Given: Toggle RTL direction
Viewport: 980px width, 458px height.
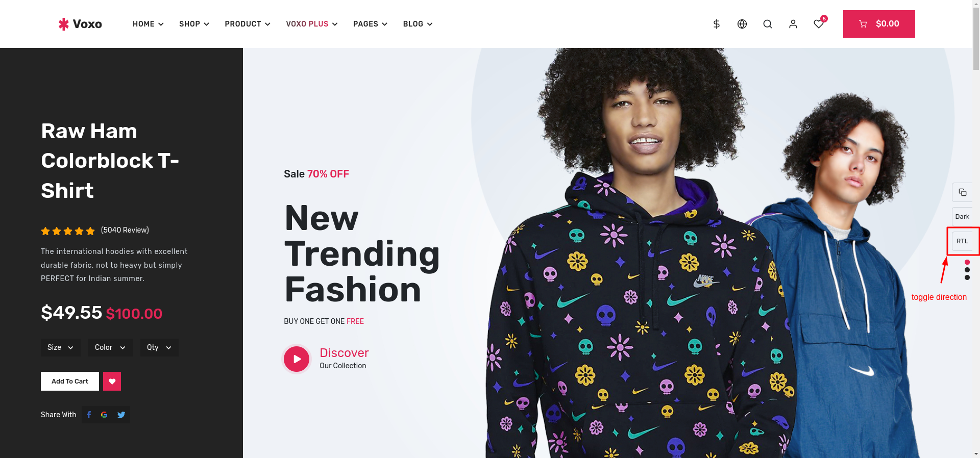Looking at the screenshot, I should pyautogui.click(x=962, y=241).
